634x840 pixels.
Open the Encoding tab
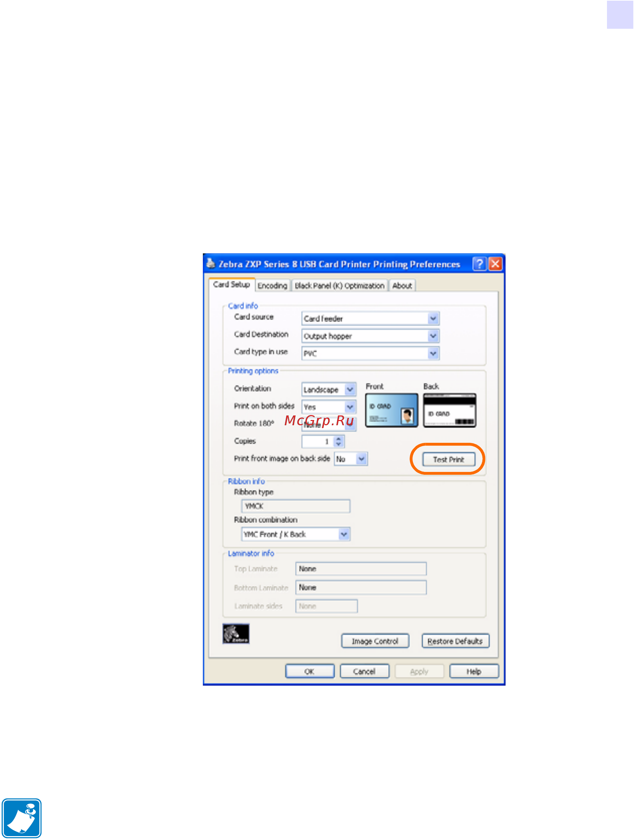click(272, 286)
